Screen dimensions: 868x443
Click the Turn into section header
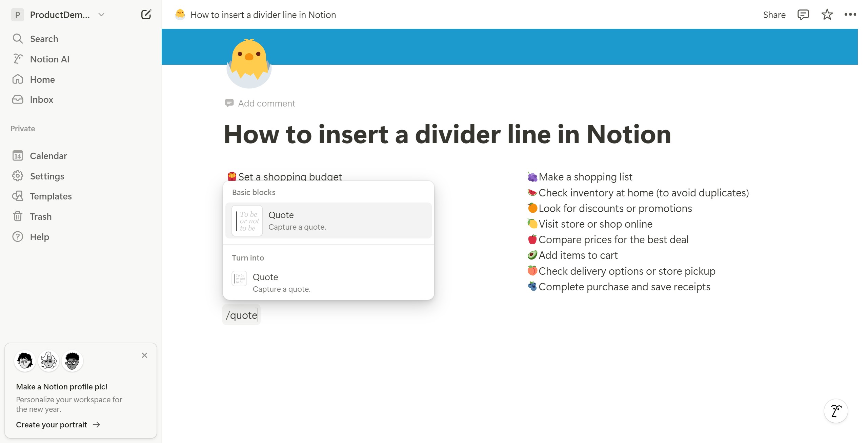point(248,258)
